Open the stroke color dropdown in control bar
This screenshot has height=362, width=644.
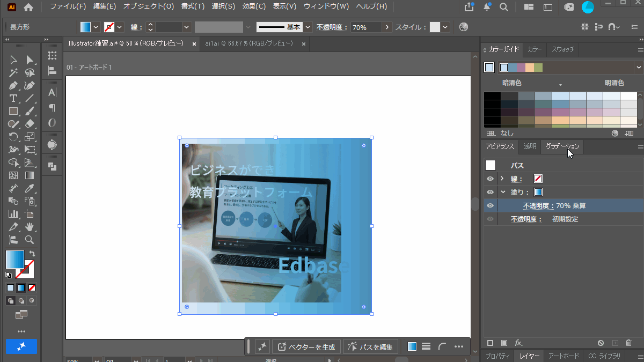point(120,27)
